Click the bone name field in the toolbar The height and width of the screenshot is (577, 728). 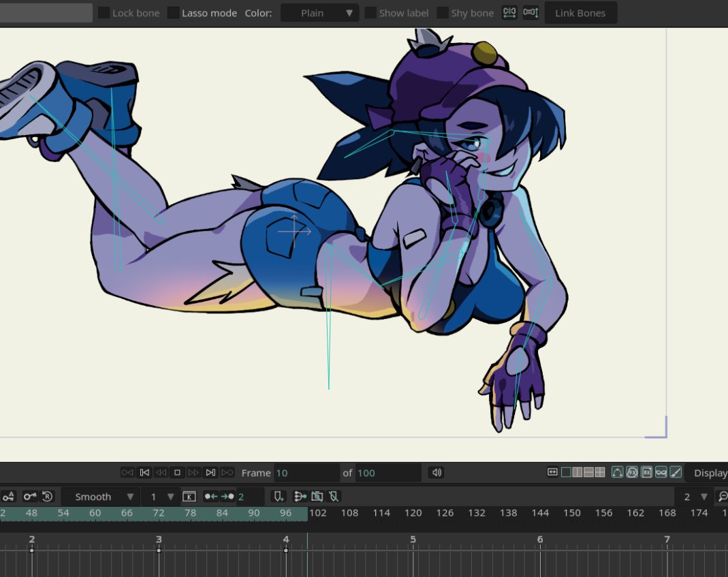tap(46, 13)
